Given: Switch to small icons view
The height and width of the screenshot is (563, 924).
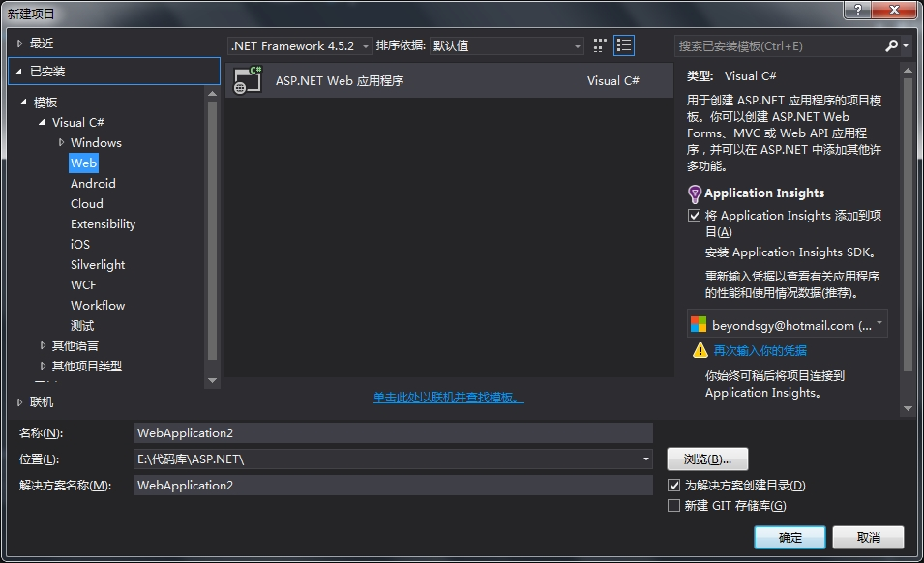Looking at the screenshot, I should tap(600, 45).
